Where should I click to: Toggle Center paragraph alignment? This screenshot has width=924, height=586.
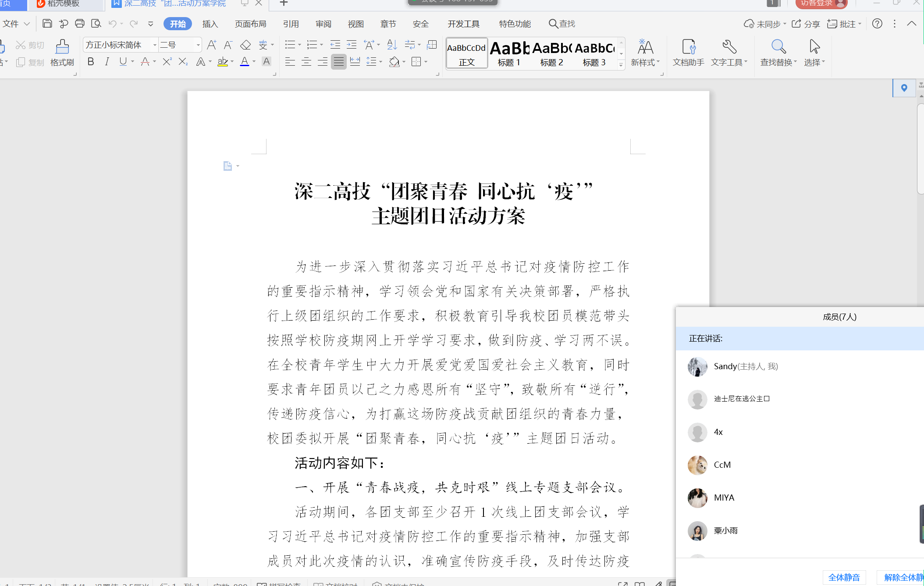306,62
